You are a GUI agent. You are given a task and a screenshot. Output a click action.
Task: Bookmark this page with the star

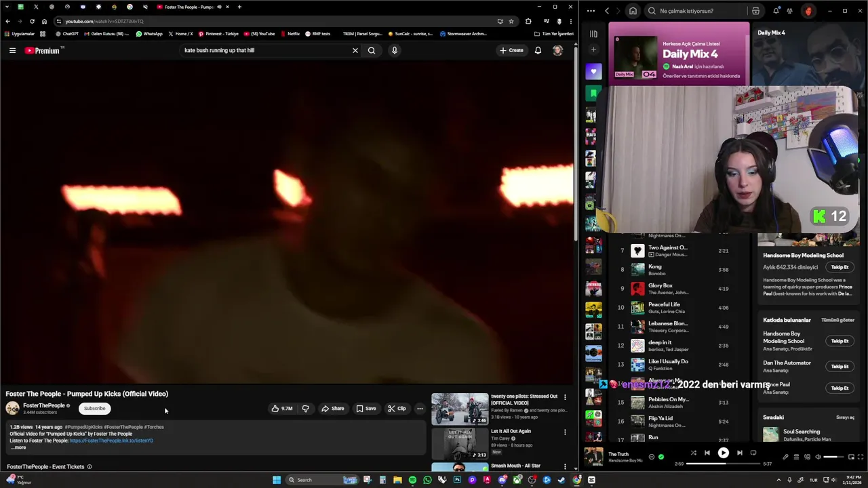click(x=511, y=21)
